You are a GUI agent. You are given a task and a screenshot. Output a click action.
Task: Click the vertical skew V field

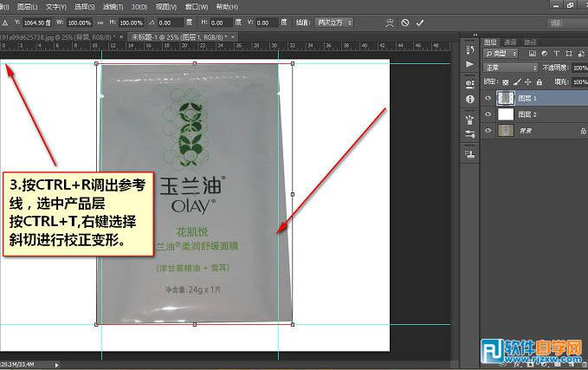pos(267,23)
